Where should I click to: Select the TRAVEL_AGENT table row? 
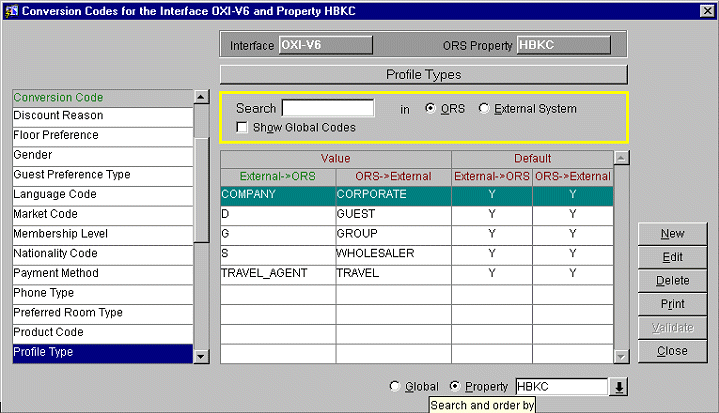tap(278, 273)
